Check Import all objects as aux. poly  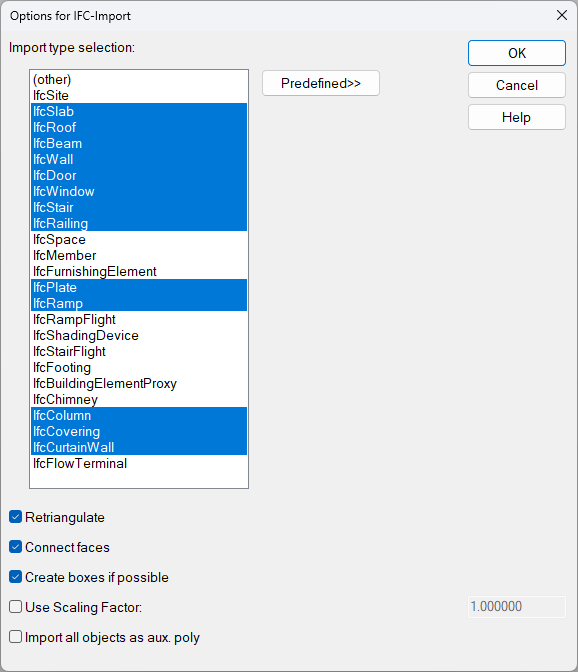click(15, 637)
